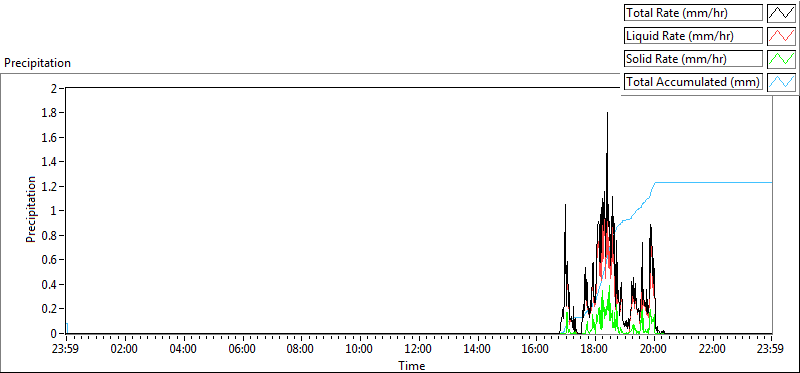Click the y-axis minimum value 0
Viewport: 800px width, 373px height.
[54, 333]
